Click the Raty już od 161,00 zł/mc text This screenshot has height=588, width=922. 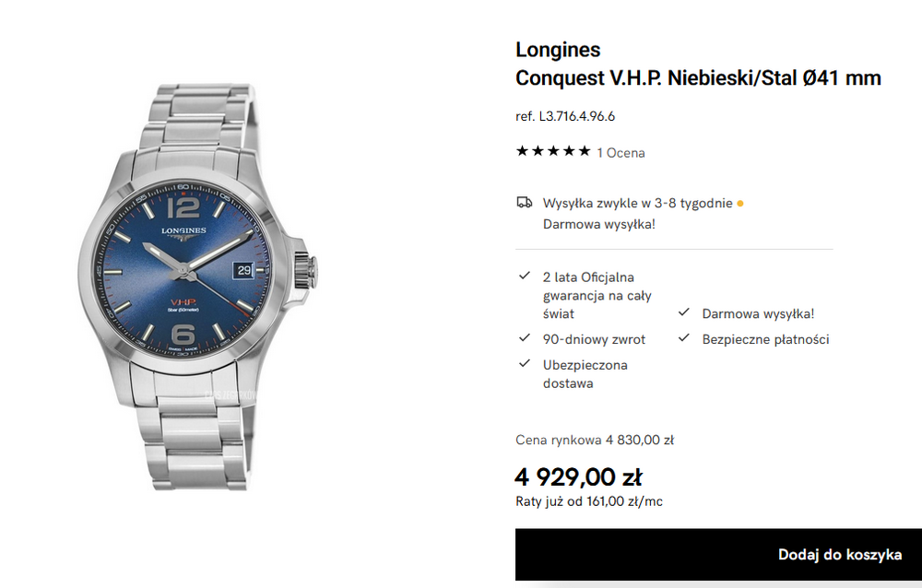[x=589, y=501]
